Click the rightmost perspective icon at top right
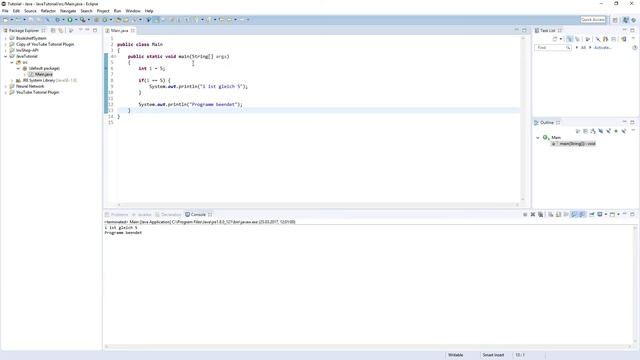 634,20
